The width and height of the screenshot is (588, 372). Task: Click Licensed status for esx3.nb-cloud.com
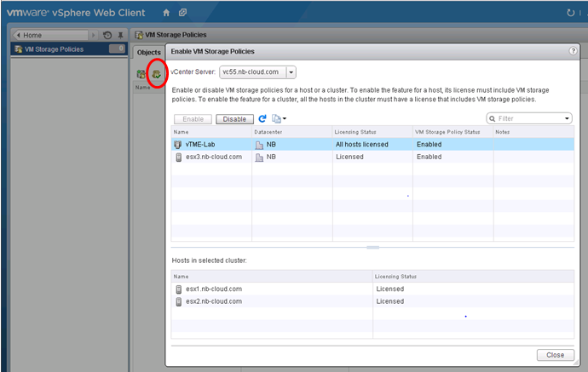coord(349,157)
